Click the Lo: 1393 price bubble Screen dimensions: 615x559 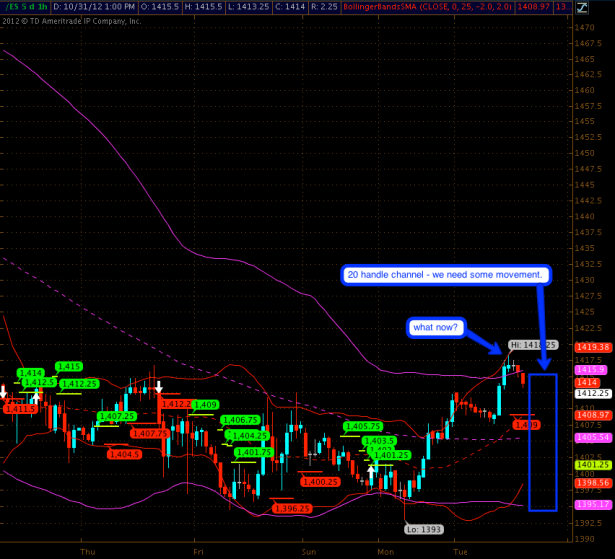click(x=423, y=529)
